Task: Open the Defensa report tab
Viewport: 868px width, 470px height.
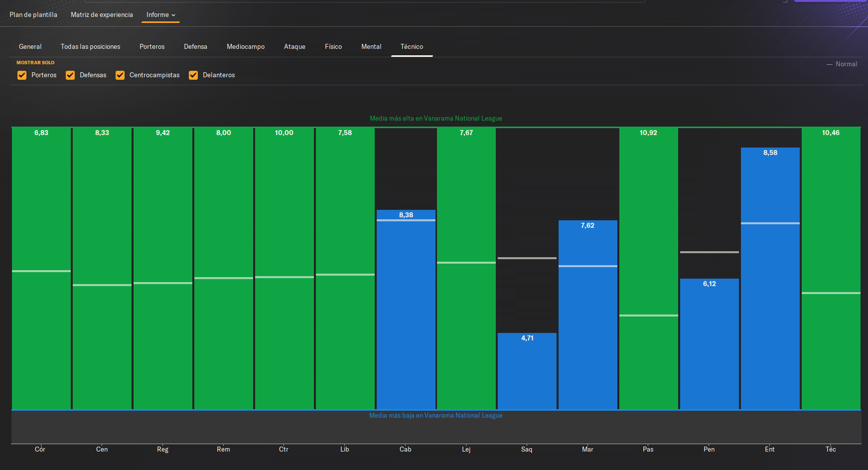Action: 195,46
